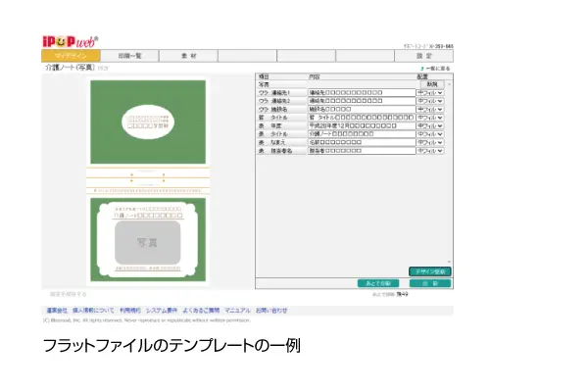
Task: Open the マイデザイン tab
Action: pos(71,56)
